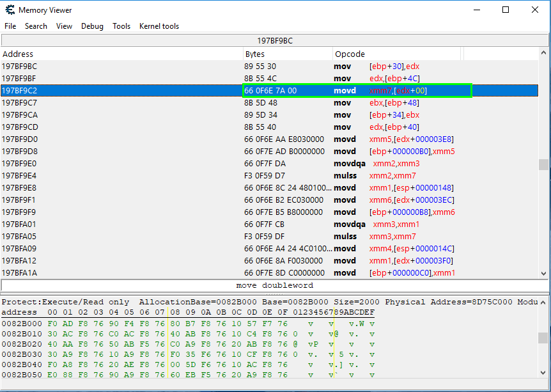Select disassembly row 197BF9C7
This screenshot has width=551, height=392.
click(269, 103)
